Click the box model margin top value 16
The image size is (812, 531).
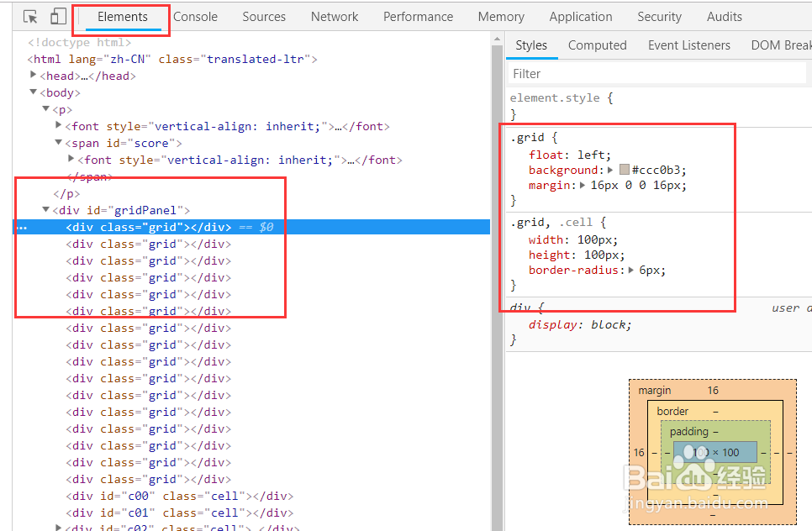coord(713,390)
